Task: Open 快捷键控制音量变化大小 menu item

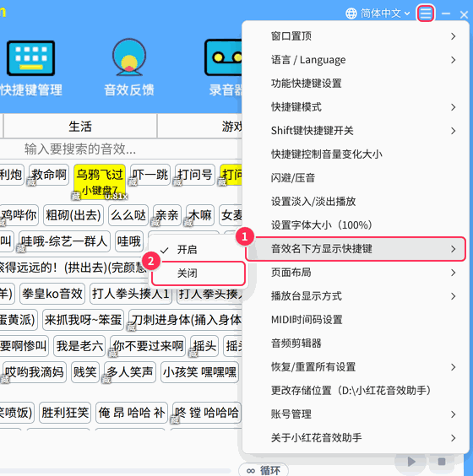Action: pyautogui.click(x=356, y=154)
